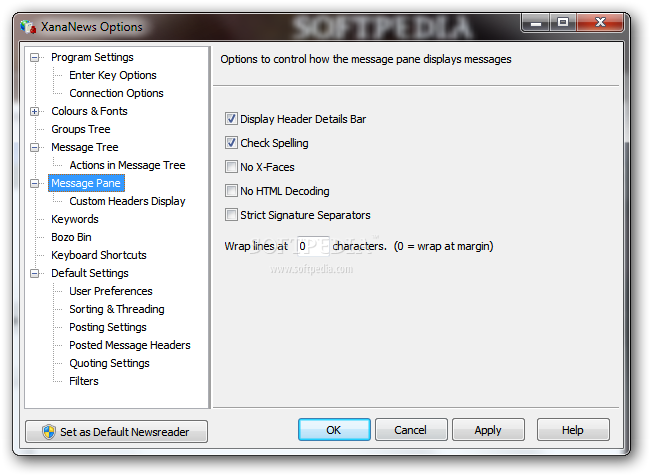Screen dimensions: 651x476
Task: Click the shield icon on the Set as Default Newsreader button
Action: click(x=49, y=432)
